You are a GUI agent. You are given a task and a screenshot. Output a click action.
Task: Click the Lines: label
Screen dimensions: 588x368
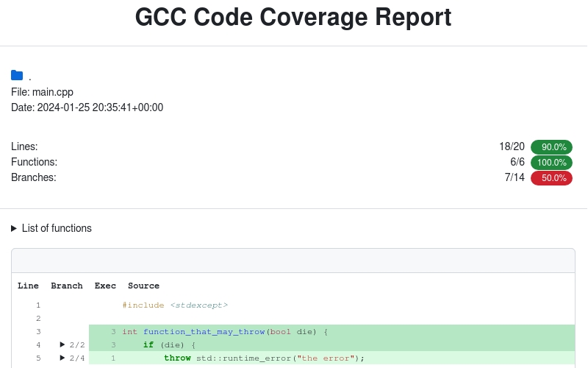pyautogui.click(x=24, y=146)
